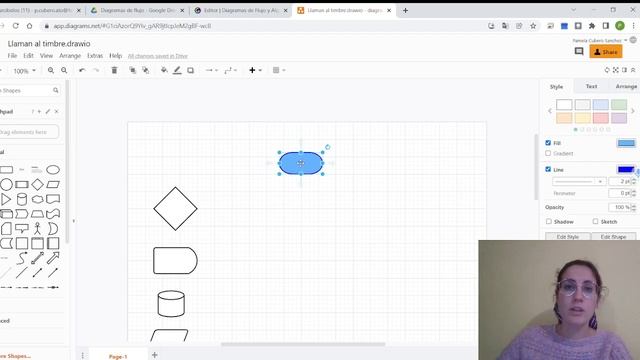
Task: Add to scratchpad with the plus icon
Action: 39,111
